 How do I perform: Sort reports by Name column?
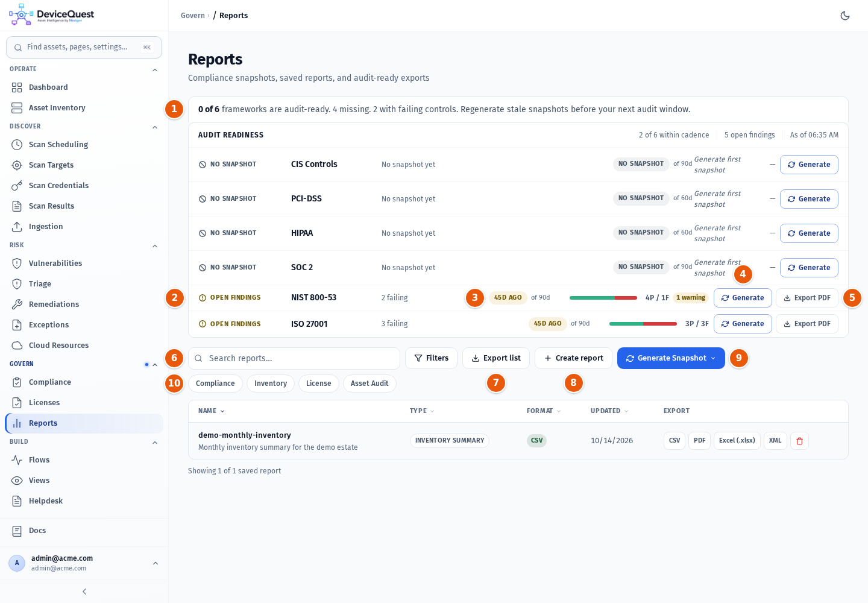[x=212, y=411]
